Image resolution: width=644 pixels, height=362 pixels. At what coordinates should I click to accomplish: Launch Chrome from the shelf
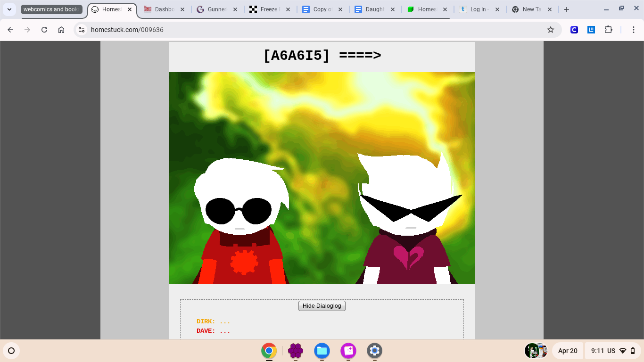pyautogui.click(x=269, y=351)
